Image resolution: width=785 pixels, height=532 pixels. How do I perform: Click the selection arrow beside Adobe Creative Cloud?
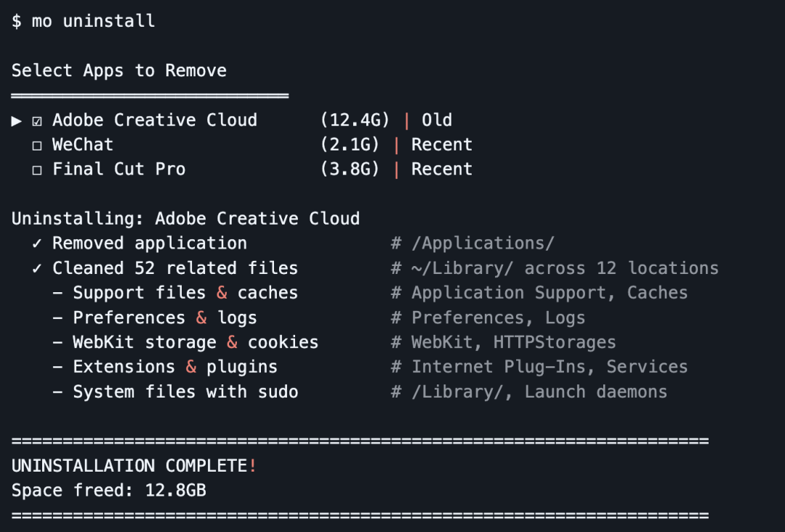[17, 121]
